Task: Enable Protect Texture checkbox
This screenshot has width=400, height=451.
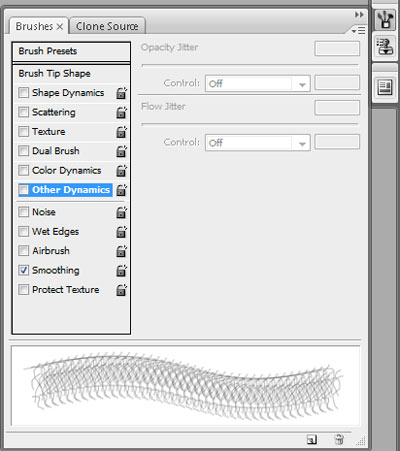Action: coord(23,289)
